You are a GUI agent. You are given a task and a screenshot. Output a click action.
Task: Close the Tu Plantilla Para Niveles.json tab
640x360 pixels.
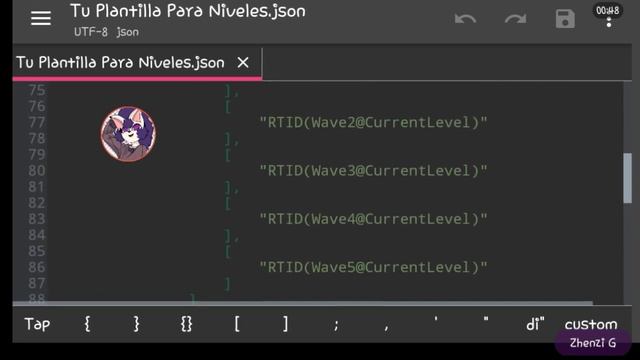243,62
